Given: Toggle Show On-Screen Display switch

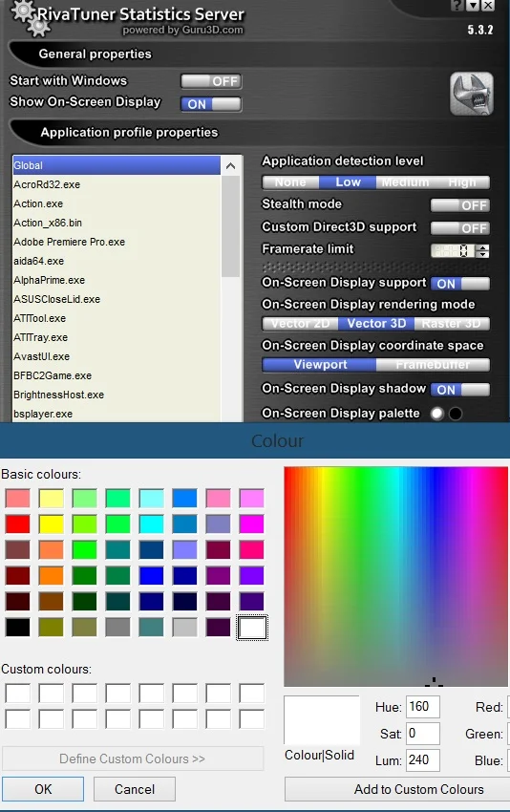Looking at the screenshot, I should pyautogui.click(x=211, y=104).
